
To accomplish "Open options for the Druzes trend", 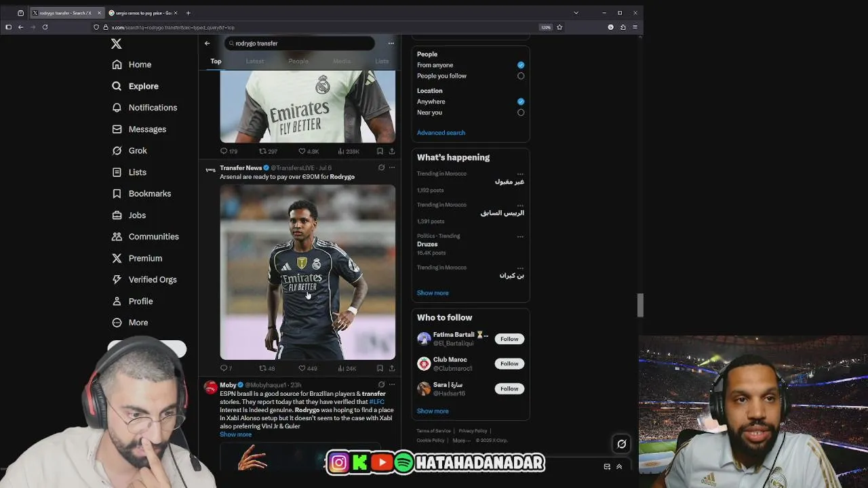I will tap(520, 237).
